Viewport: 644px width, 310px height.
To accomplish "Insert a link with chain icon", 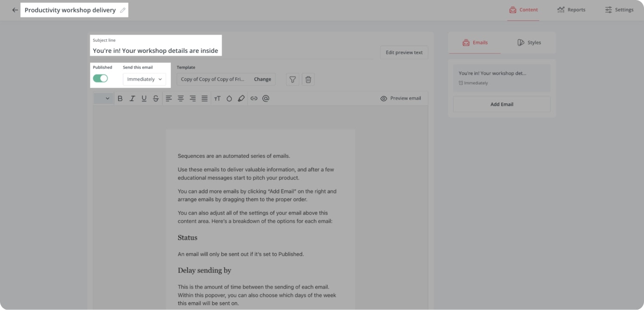I will point(254,98).
